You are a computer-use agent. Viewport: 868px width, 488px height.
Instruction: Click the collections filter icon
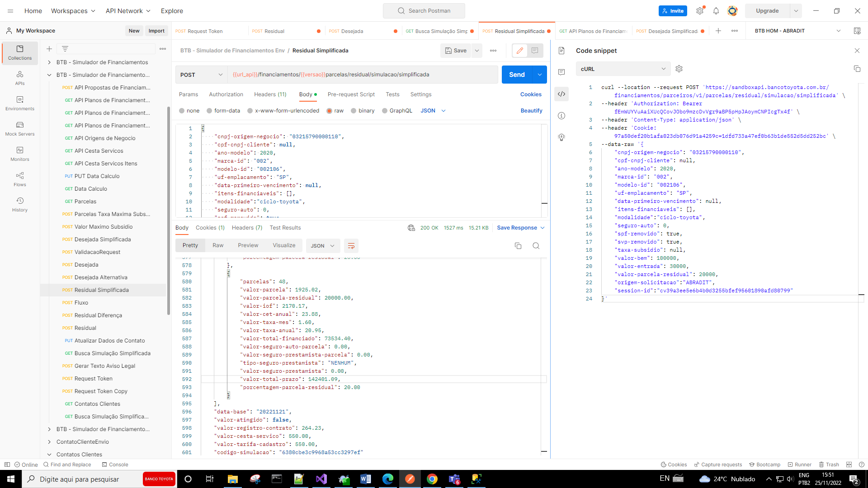(x=65, y=49)
